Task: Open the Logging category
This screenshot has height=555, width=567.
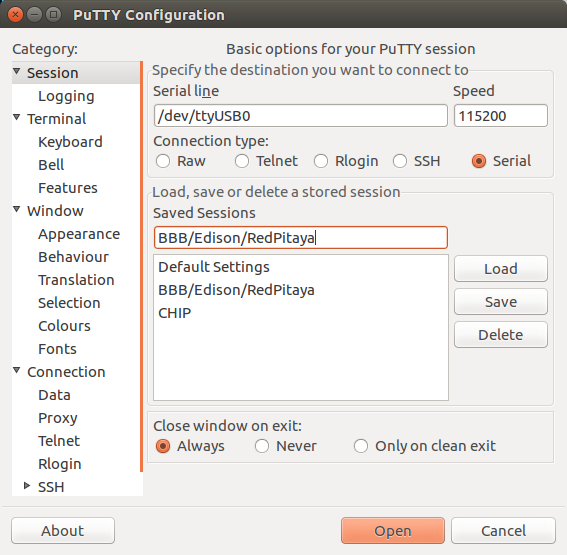Action: tap(67, 96)
